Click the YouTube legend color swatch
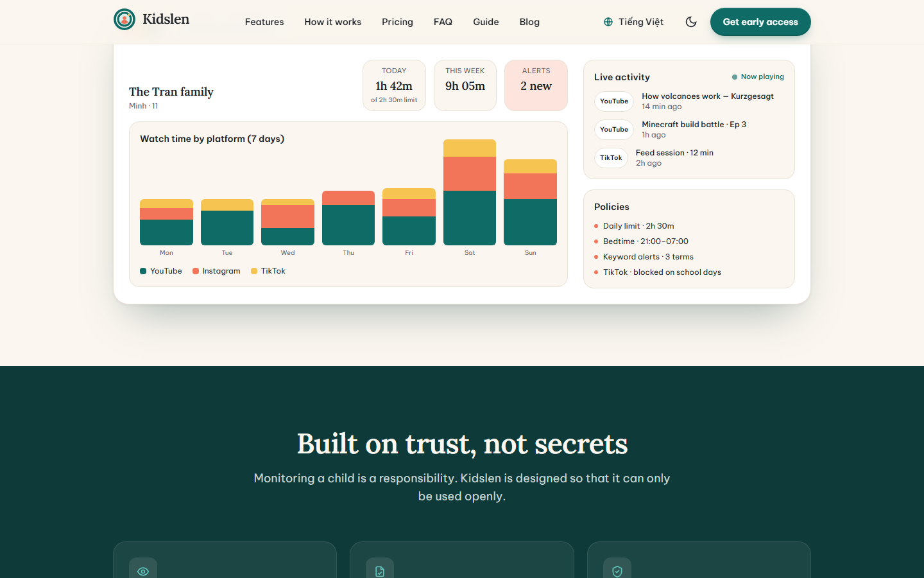The width and height of the screenshot is (924, 578). point(143,271)
